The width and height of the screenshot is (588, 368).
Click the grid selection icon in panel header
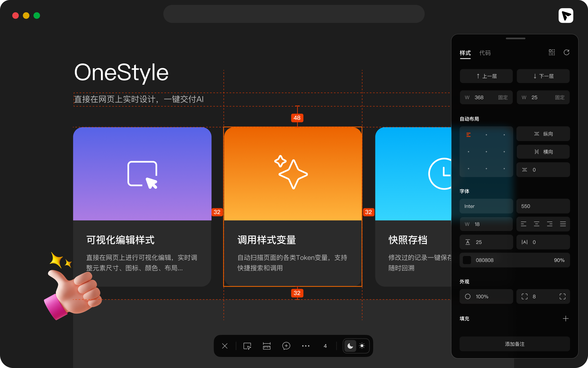point(552,52)
